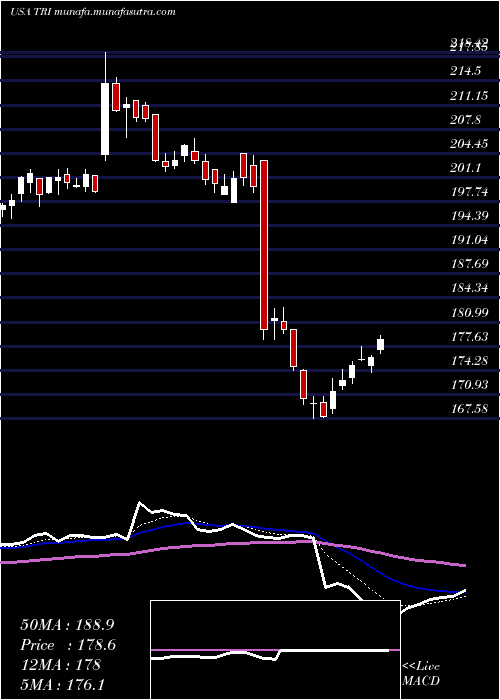The width and height of the screenshot is (500, 700).
Task: Click the 12MA : 178 reading
Action: pos(60,665)
